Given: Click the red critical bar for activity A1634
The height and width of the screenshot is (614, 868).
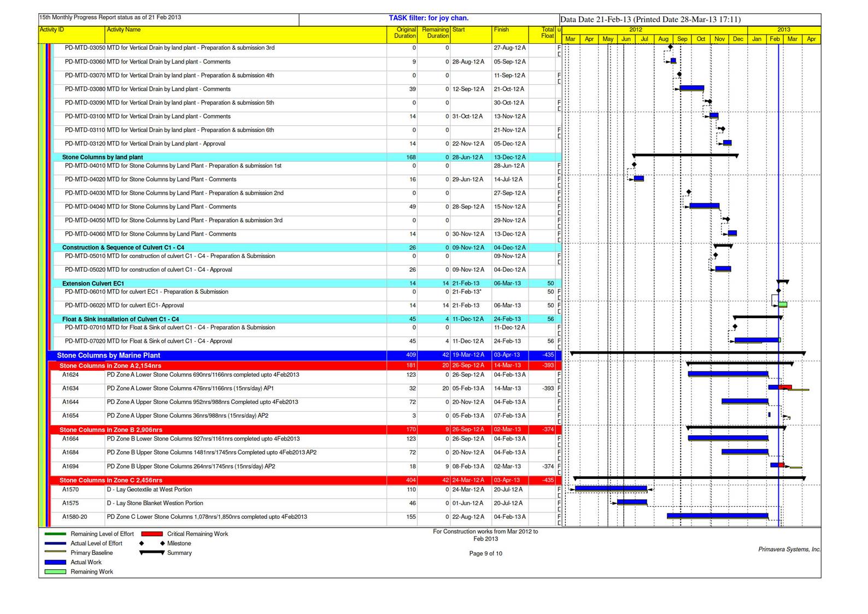Looking at the screenshot, I should (785, 387).
